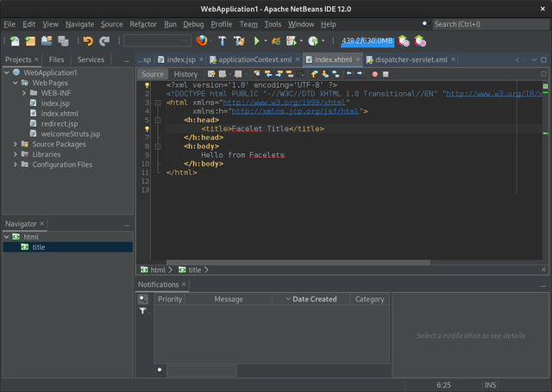The image size is (552, 392).
Task: Click the lightbulb hint on line 1
Action: pos(147,85)
